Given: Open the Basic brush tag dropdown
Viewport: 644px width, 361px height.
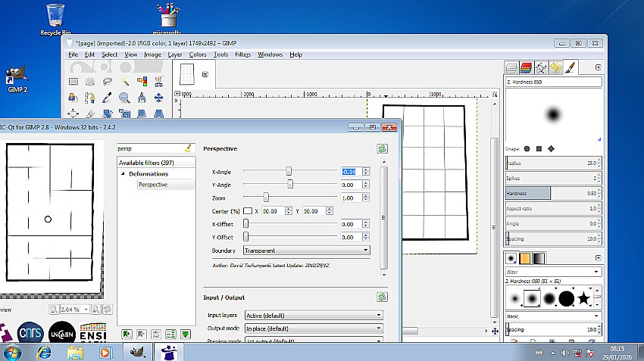Looking at the screenshot, I should click(554, 316).
